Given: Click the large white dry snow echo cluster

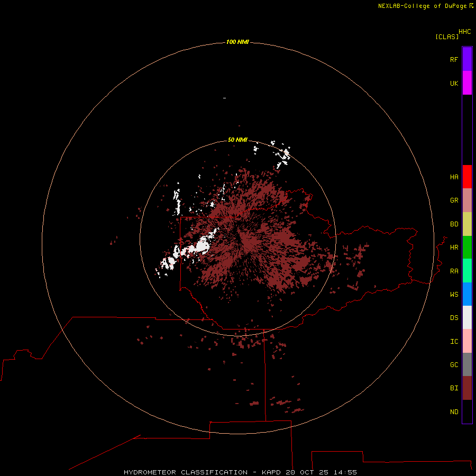Looking at the screenshot, I should [x=202, y=246].
